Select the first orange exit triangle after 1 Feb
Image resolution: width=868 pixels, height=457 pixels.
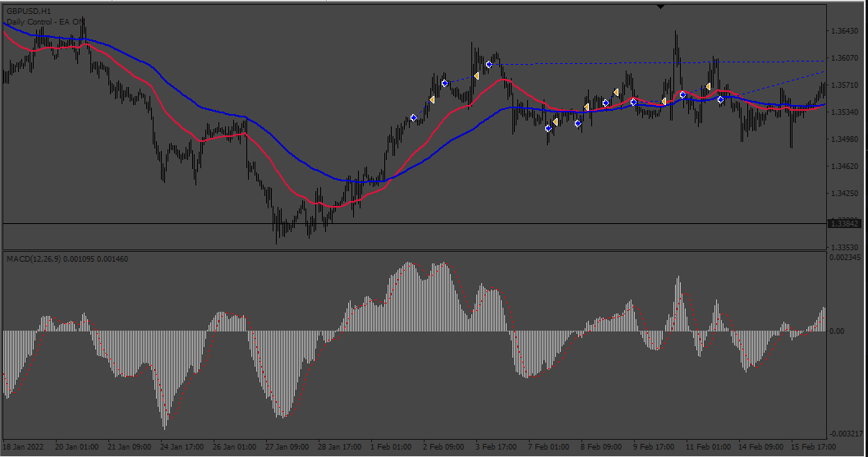coord(432,100)
